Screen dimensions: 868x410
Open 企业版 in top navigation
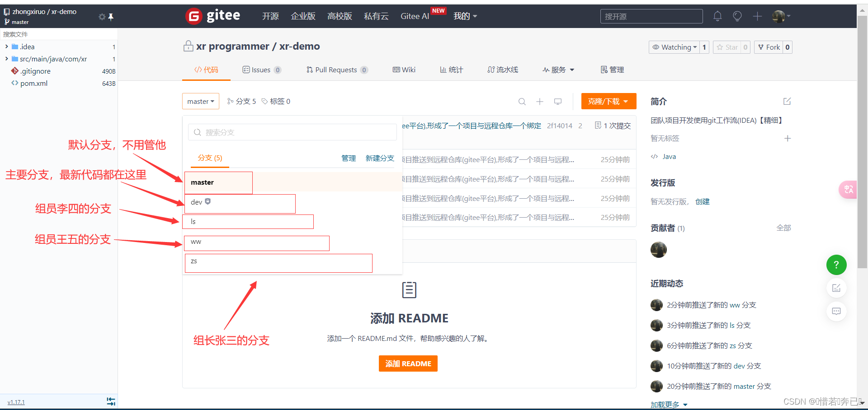click(303, 16)
